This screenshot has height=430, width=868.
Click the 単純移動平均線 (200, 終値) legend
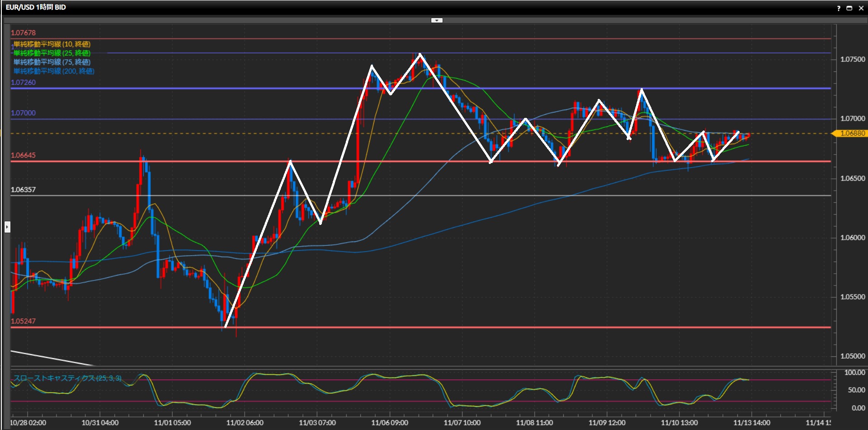(53, 71)
